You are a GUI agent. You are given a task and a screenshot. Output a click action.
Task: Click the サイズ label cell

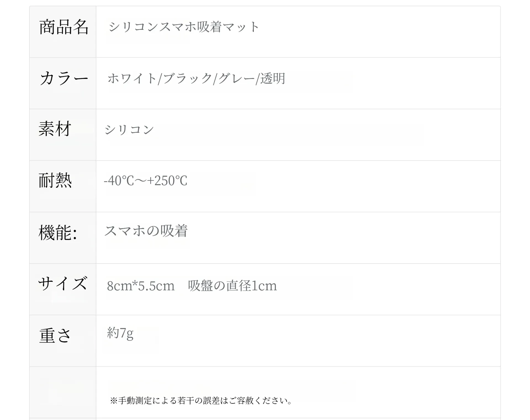[x=63, y=289]
